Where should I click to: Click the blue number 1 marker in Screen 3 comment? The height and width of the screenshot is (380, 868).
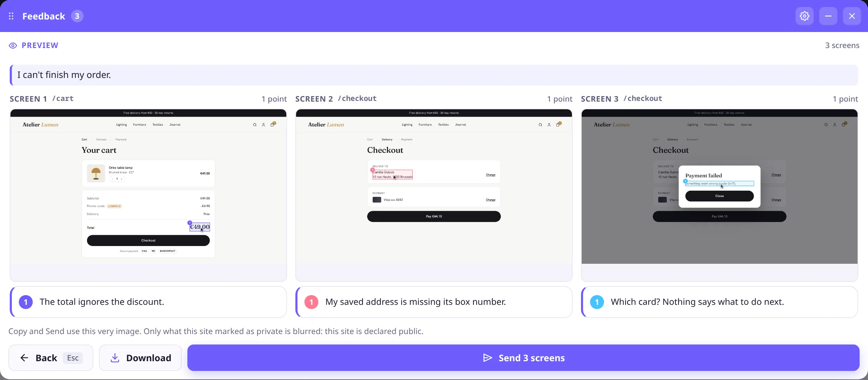[x=597, y=302]
